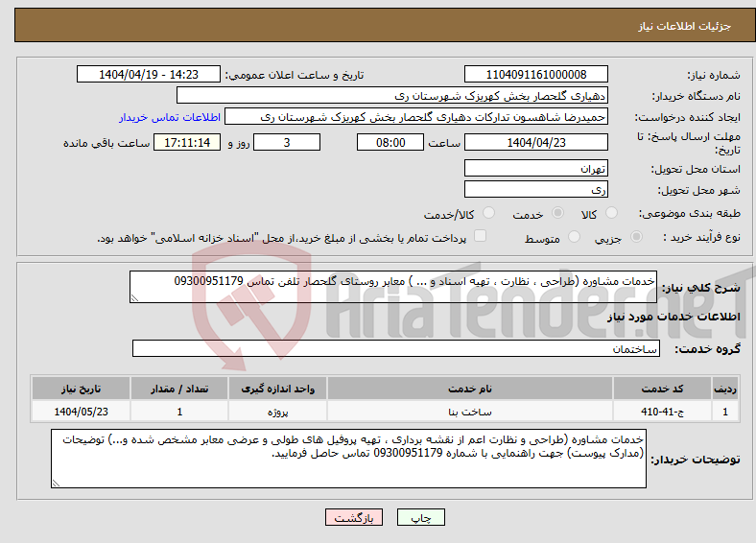Screen dimensions: 756x543
Task: Click the چاپ (print) button
Action: click(420, 517)
